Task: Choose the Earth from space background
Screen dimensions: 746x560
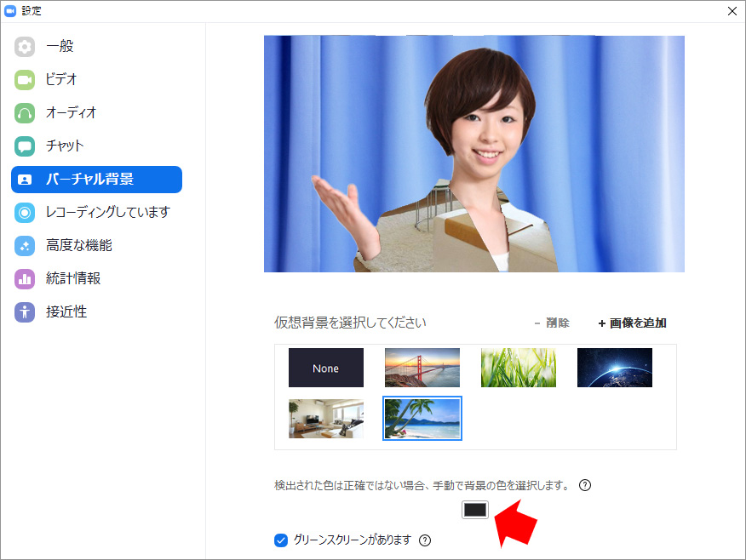Action: coord(615,368)
